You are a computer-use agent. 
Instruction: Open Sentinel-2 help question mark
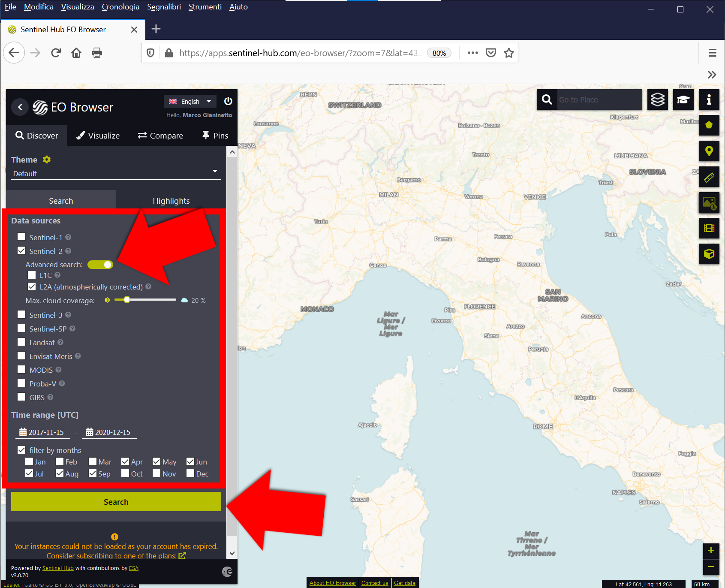tap(68, 251)
